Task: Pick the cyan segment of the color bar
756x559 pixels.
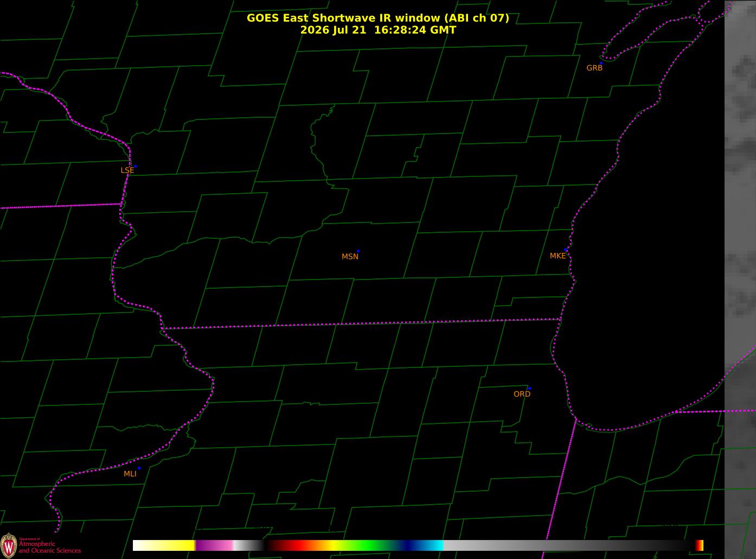Action: click(x=433, y=545)
